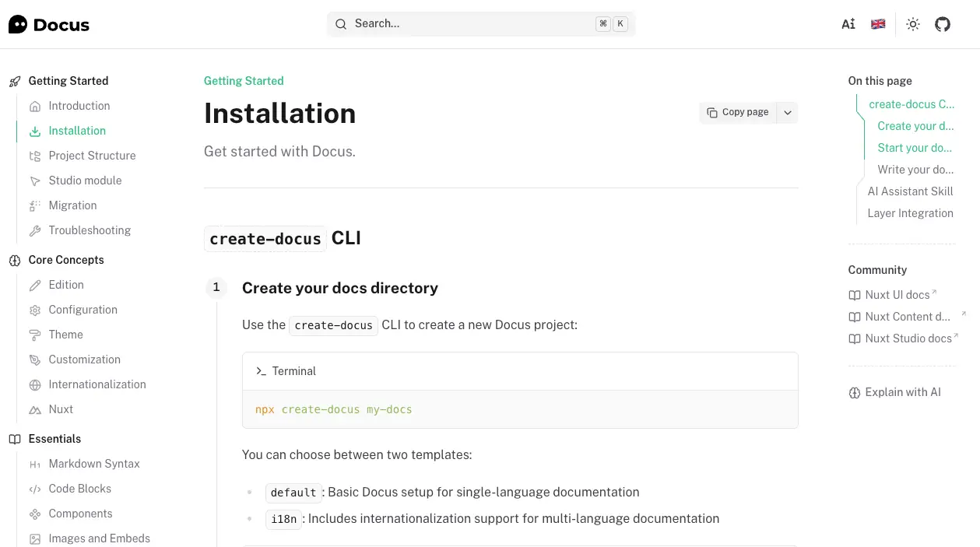Click the image icon beside Images and Embeds
Screen dimensions: 980x547
[35, 538]
